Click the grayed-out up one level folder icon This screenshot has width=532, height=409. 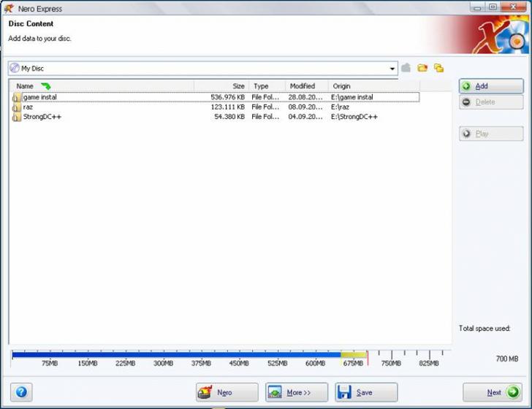tap(406, 68)
